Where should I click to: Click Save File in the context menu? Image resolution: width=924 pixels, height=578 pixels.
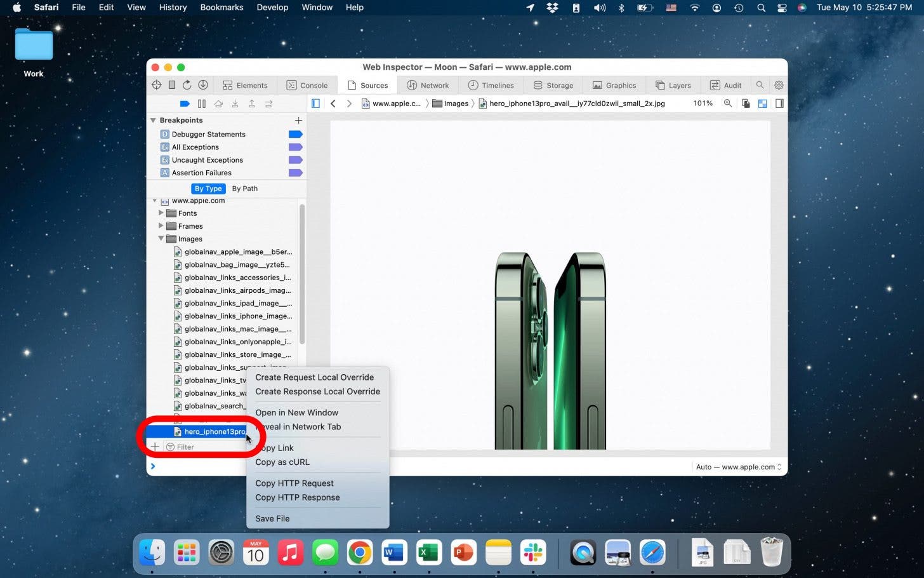click(x=272, y=518)
